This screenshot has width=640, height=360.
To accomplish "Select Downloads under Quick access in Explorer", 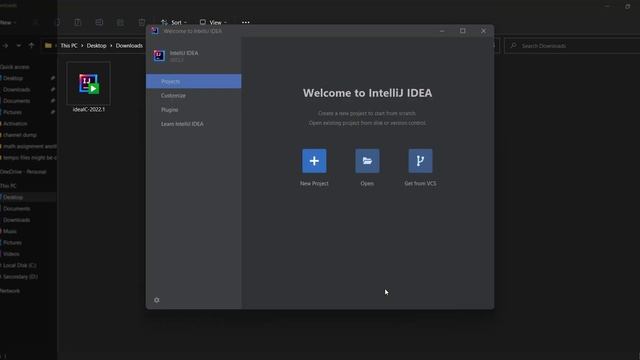I will pyautogui.click(x=16, y=89).
